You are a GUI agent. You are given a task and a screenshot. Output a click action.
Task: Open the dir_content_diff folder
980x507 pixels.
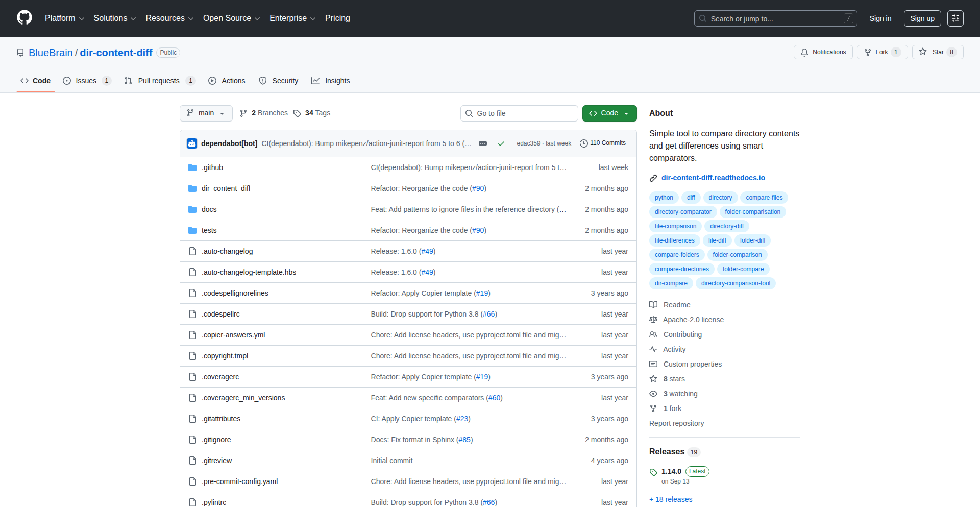(x=226, y=188)
